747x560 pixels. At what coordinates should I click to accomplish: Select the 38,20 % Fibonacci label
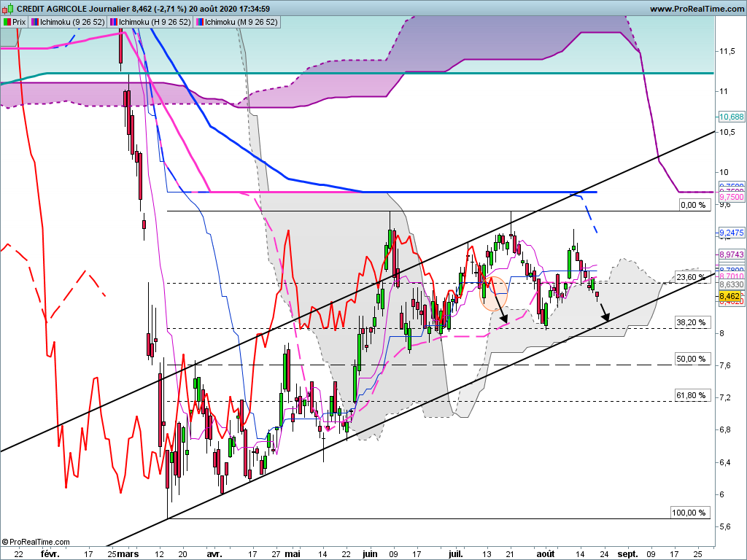[x=692, y=322]
